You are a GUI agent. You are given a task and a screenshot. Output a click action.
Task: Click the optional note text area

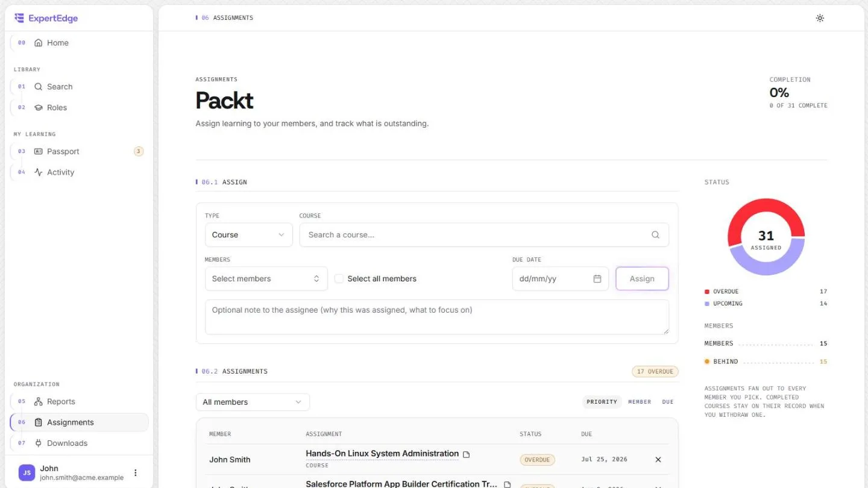pos(437,317)
